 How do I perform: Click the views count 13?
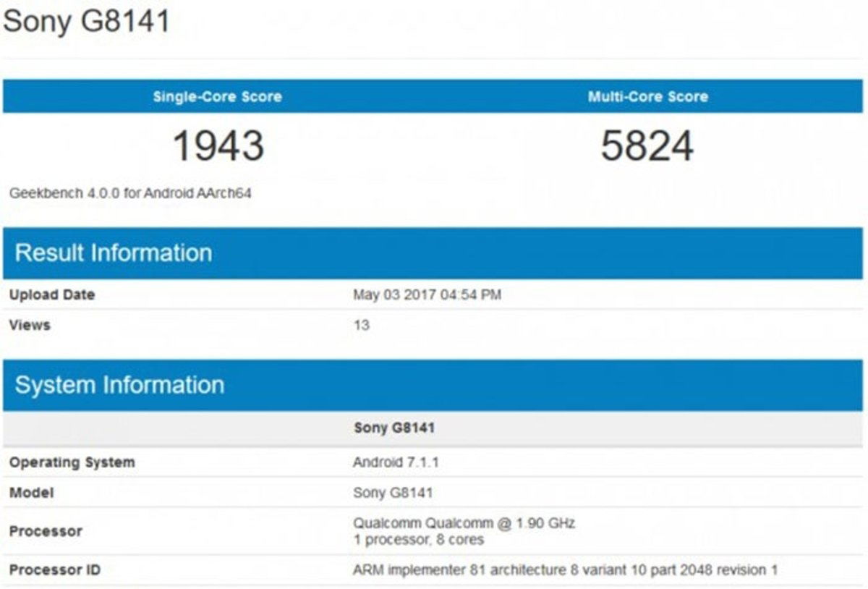[361, 325]
